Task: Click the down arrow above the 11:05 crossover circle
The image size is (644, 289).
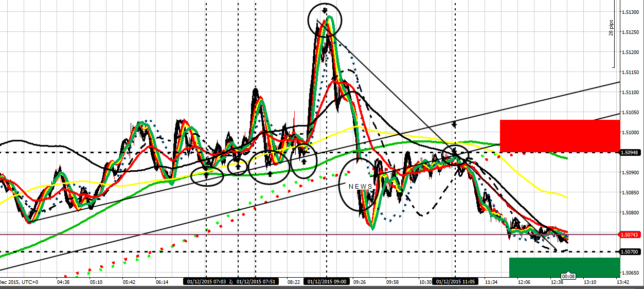Action: (x=454, y=124)
